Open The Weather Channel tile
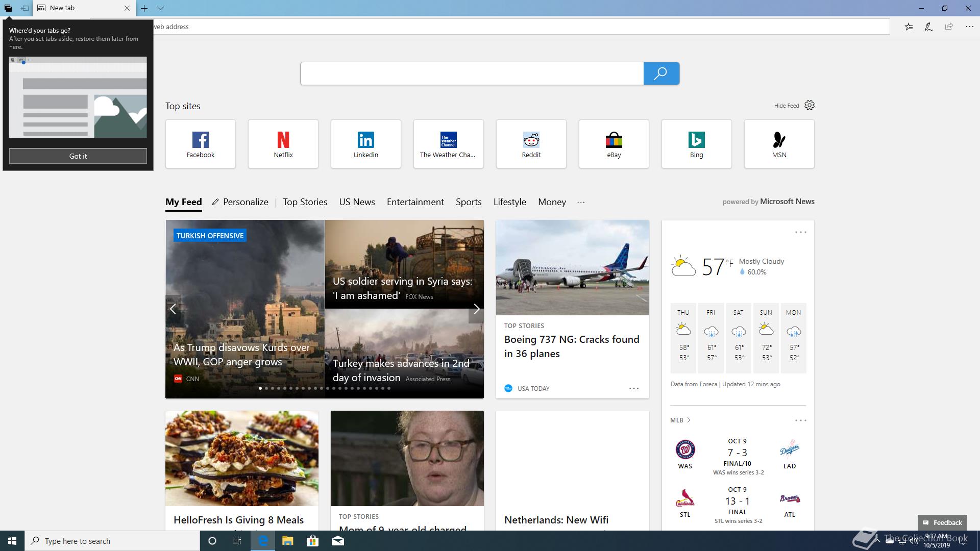This screenshot has width=980, height=551. [x=449, y=144]
